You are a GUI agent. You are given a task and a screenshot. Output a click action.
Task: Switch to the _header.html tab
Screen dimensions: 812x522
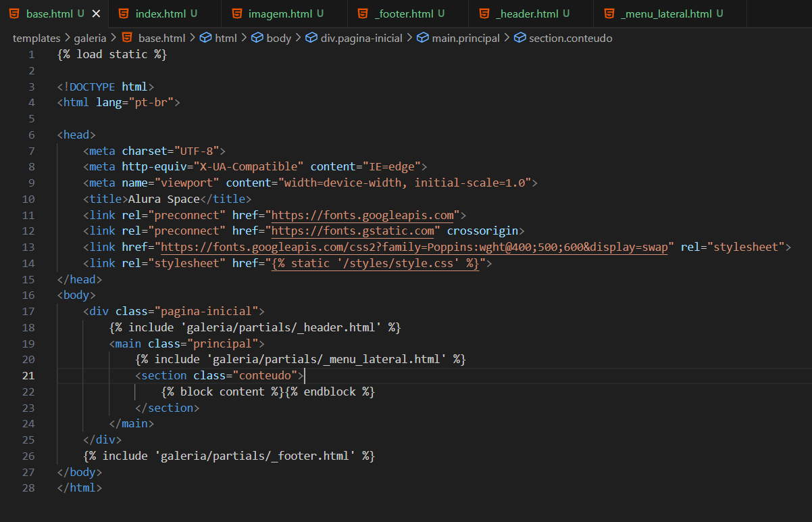pyautogui.click(x=531, y=14)
